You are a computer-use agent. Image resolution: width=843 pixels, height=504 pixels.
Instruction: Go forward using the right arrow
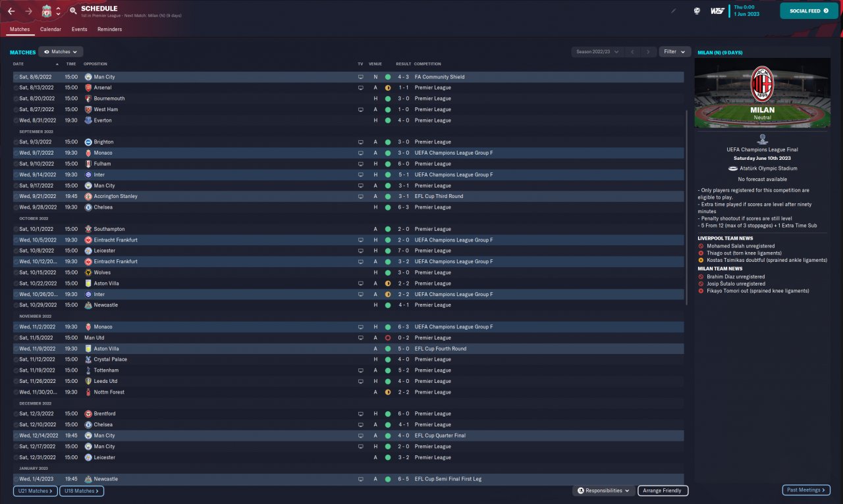click(28, 11)
